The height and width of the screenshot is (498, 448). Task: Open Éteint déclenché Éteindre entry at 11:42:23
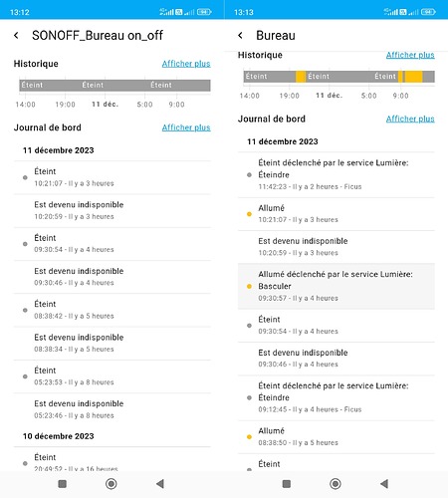tap(336, 174)
